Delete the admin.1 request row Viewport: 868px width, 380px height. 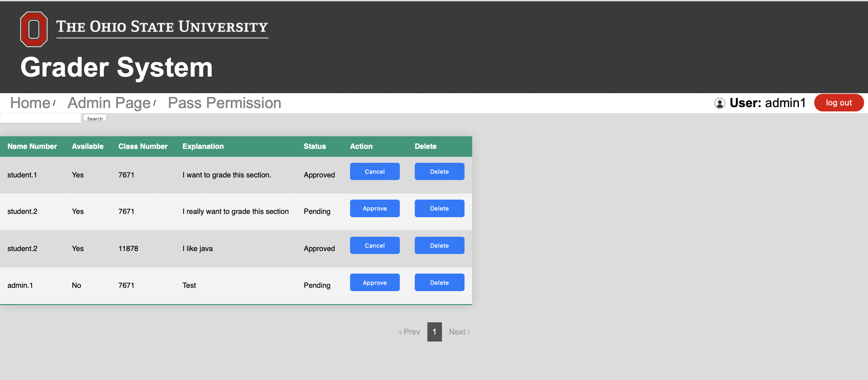coord(439,283)
